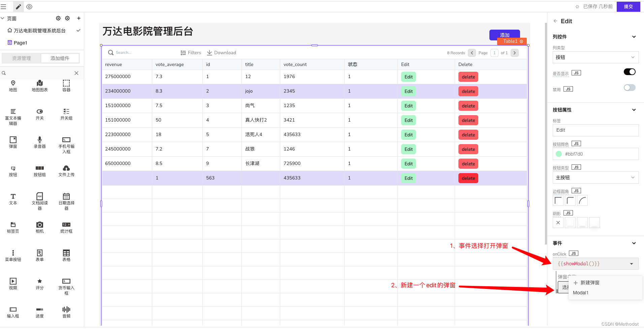Add the Audio (音频) widget
Viewport: 644px width, 329px height.
pos(66,312)
